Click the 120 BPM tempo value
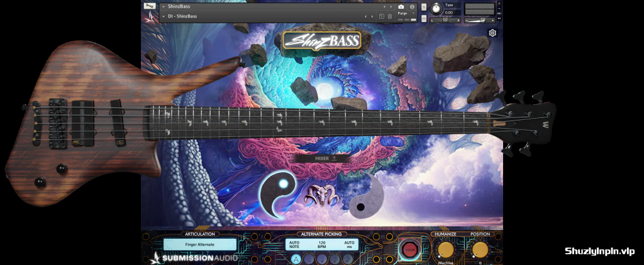The image size is (644, 265). tap(322, 244)
